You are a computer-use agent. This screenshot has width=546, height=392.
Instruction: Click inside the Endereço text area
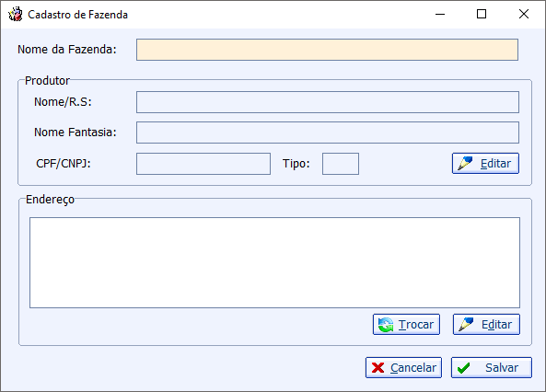[274, 262]
